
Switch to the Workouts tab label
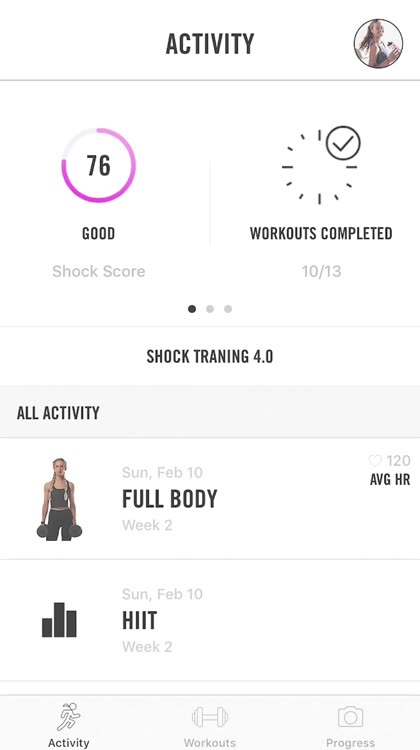(x=210, y=743)
